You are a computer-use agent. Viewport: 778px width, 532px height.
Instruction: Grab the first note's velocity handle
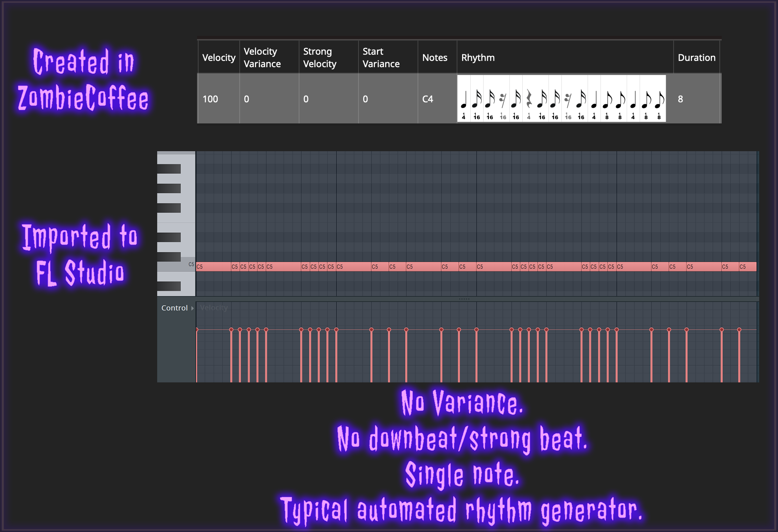click(197, 330)
